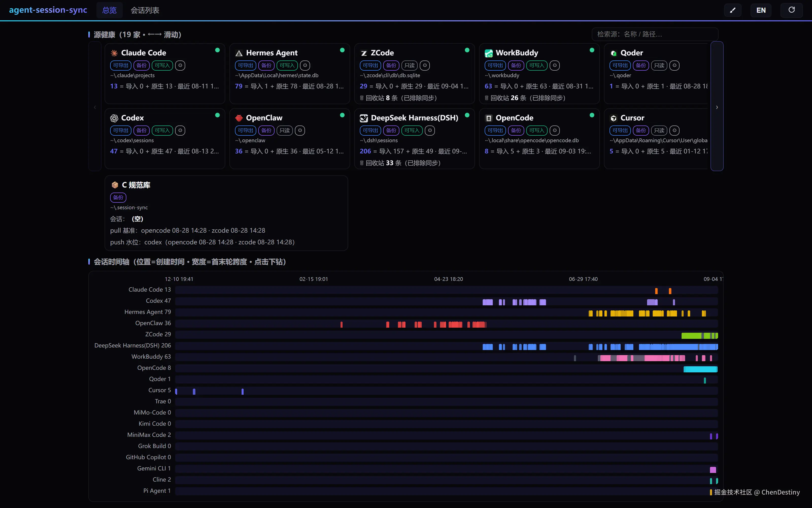Click the agent-session-sync title link

48,10
